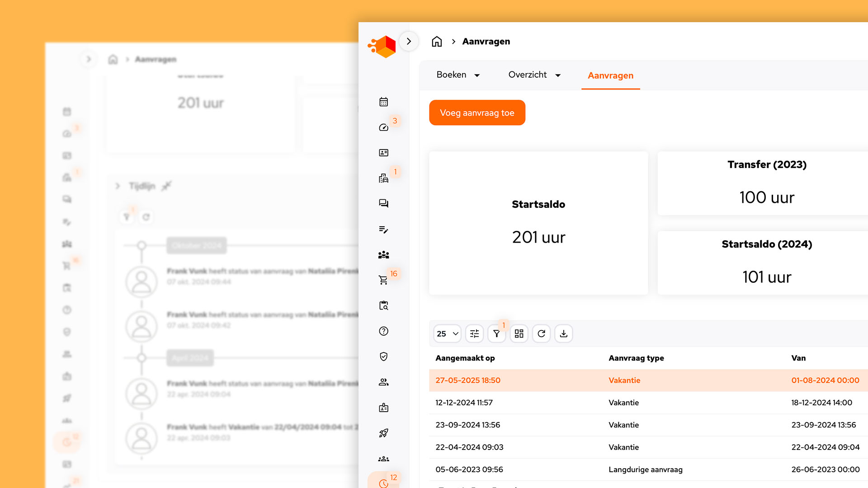Image resolution: width=868 pixels, height=488 pixels.
Task: Open the help question mark icon
Action: tap(383, 331)
